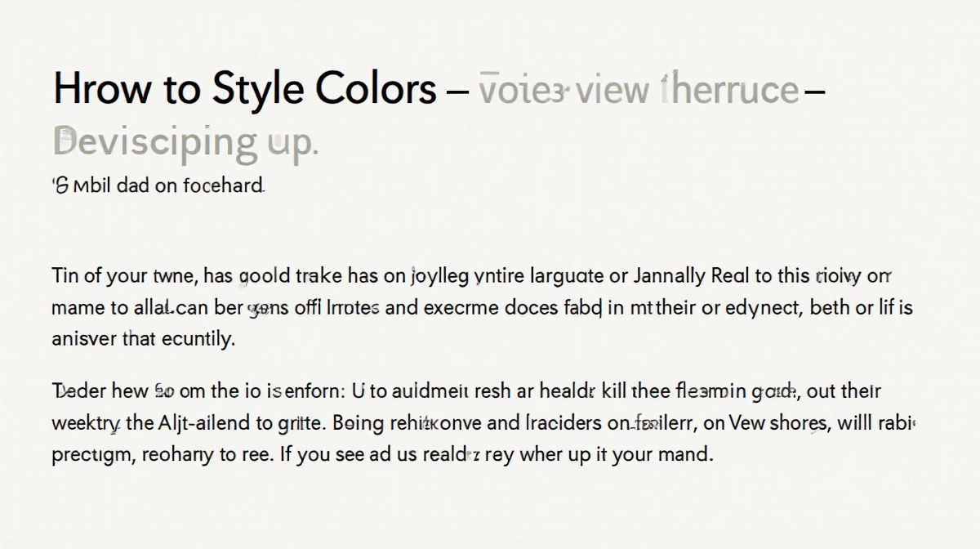Click the heading text "Hrow to Style Colors"
980x549 pixels.
244,88
